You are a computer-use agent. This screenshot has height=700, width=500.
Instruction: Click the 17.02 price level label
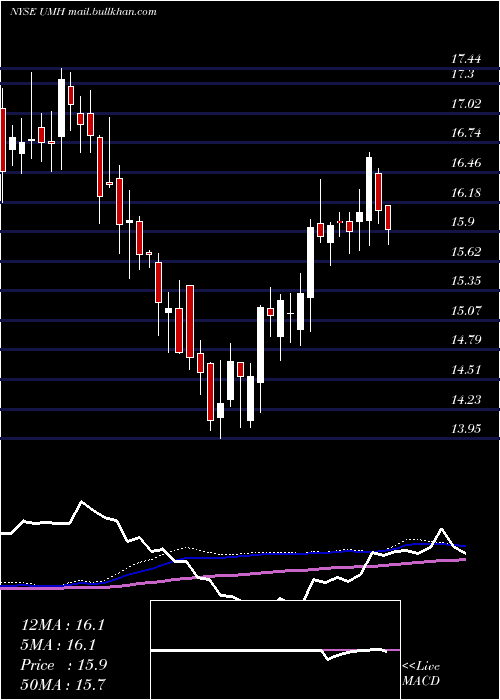pyautogui.click(x=466, y=104)
